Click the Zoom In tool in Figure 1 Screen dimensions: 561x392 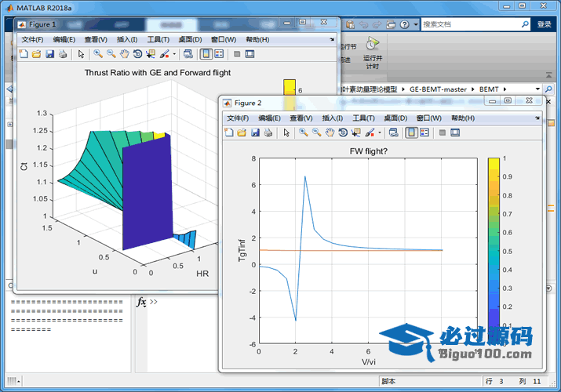point(98,54)
